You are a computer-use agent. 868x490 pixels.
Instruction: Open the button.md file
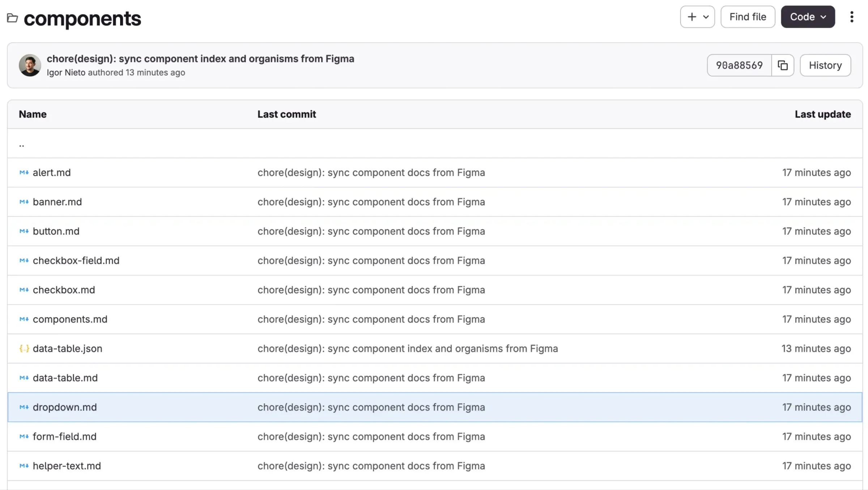click(56, 231)
